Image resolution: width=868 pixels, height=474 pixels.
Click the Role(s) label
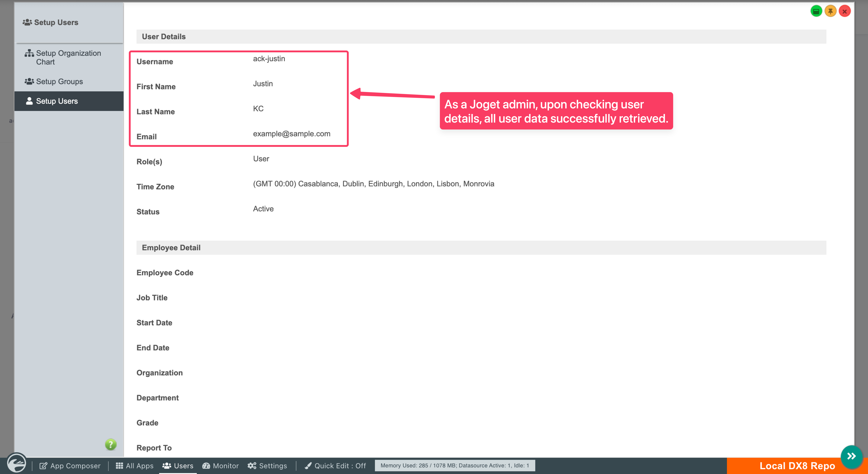coord(149,162)
